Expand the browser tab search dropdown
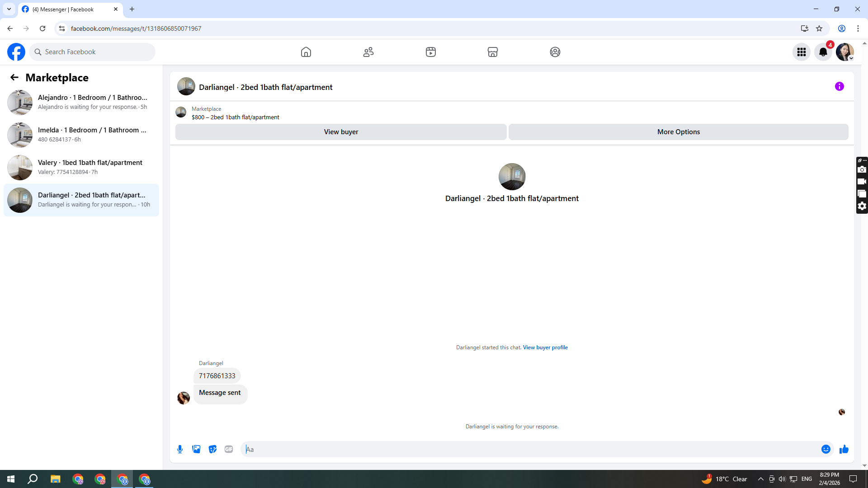This screenshot has height=488, width=868. (9, 9)
